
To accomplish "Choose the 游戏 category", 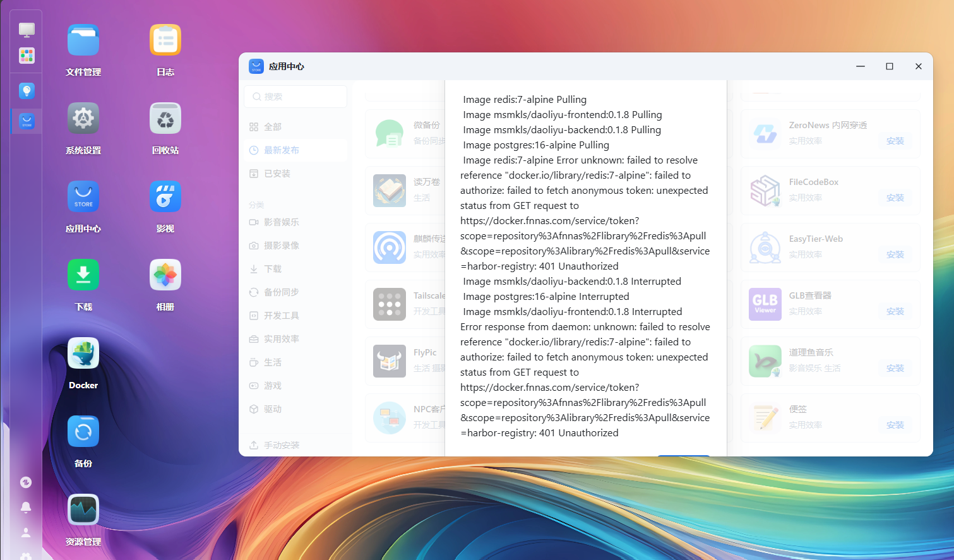I will click(x=295, y=386).
